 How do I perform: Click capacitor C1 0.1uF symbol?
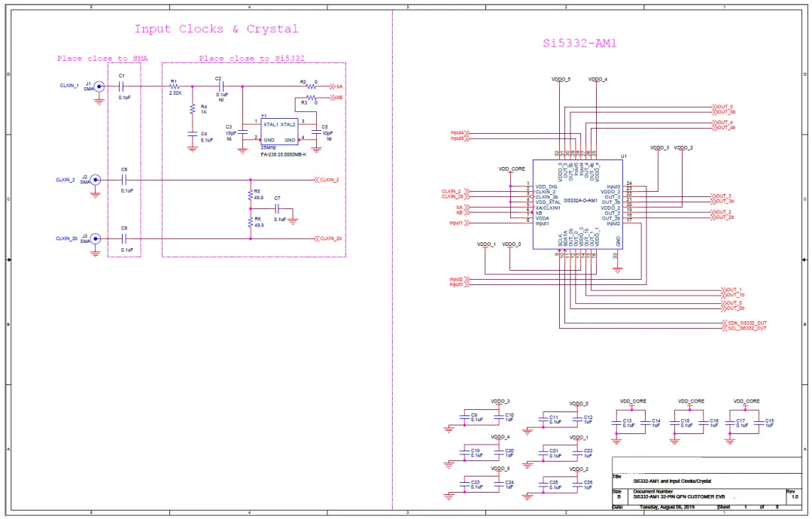[120, 86]
